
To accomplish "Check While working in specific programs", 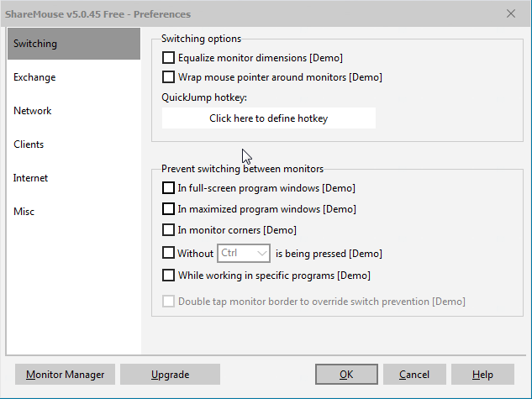I will point(169,276).
